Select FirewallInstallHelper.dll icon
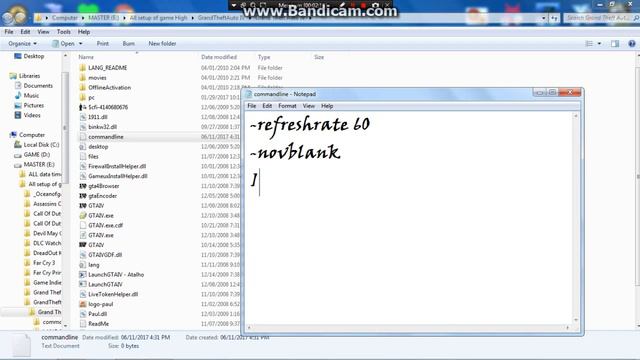The height and width of the screenshot is (360, 640). 82,166
